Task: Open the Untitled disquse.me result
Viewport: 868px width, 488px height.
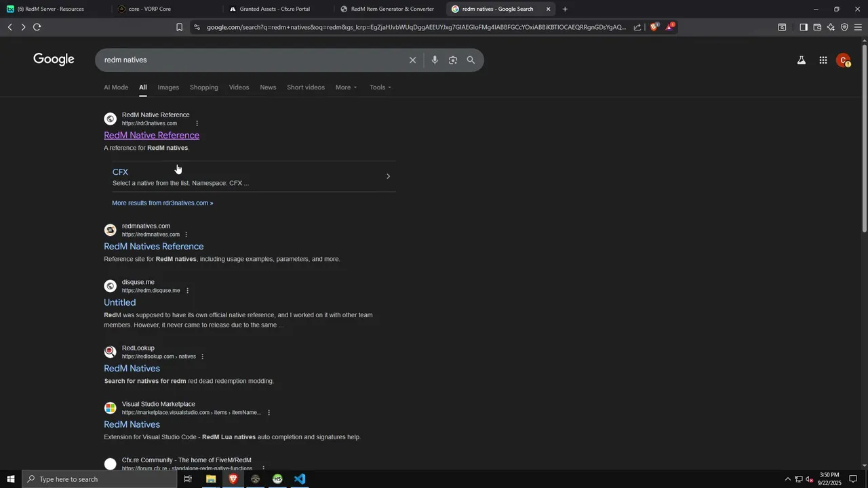Action: pos(119,303)
